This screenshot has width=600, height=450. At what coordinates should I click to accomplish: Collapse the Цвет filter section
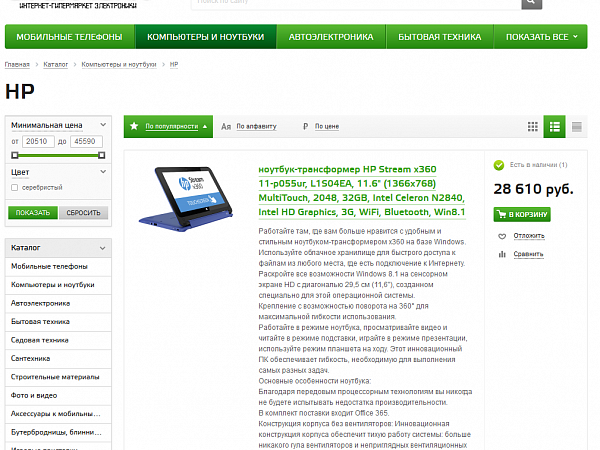(x=103, y=172)
